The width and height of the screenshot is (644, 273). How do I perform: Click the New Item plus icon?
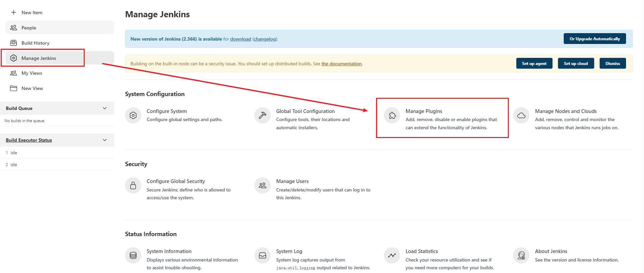[x=14, y=13]
